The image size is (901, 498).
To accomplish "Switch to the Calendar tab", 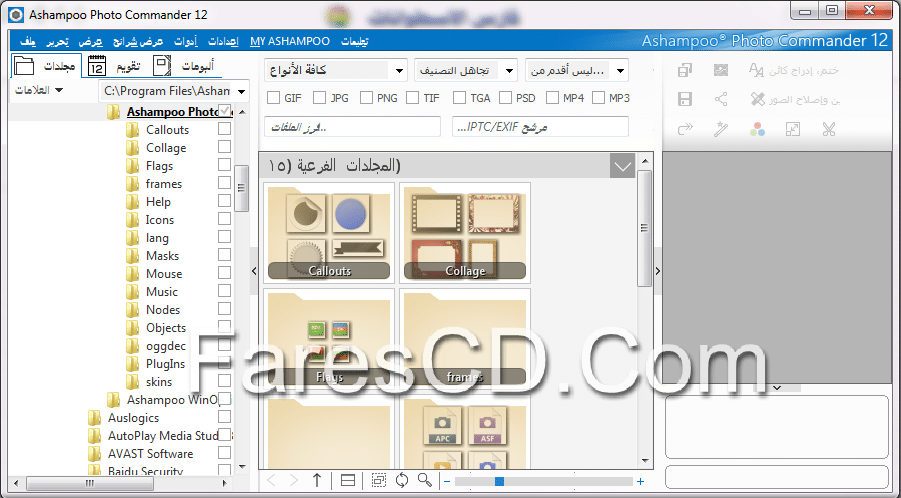I will pos(114,66).
